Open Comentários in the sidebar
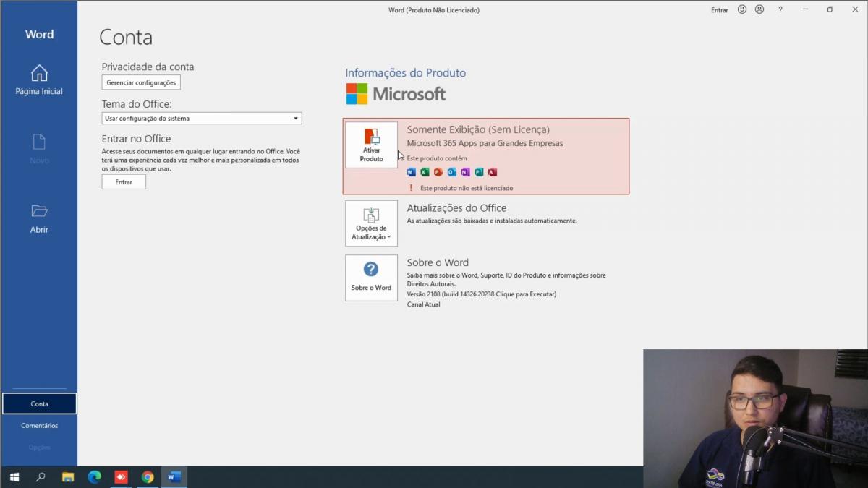 [39, 426]
